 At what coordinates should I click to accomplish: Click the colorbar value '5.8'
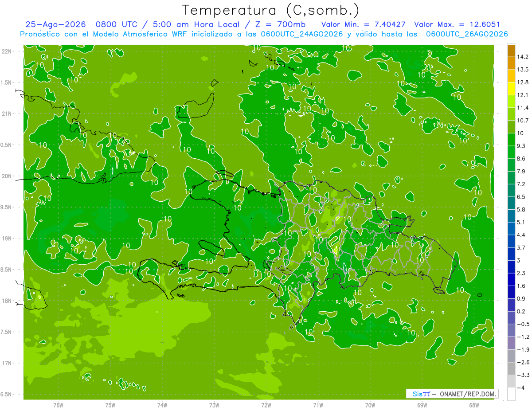pyautogui.click(x=521, y=209)
